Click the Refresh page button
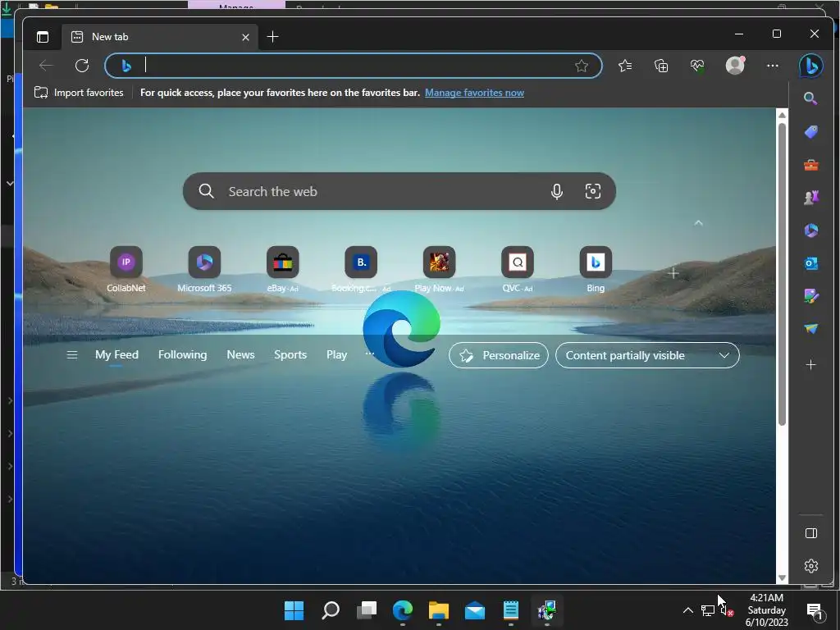Screen dimensions: 840x630 [x=82, y=66]
